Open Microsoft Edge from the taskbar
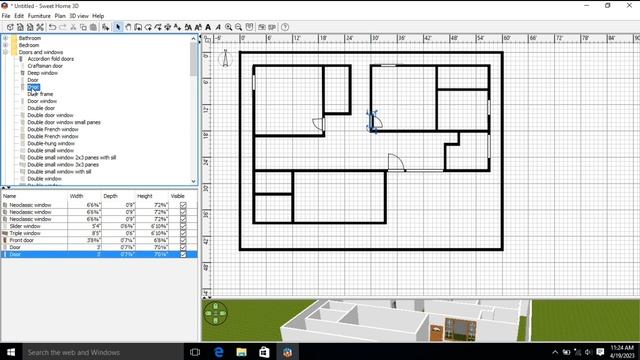Image resolution: width=640 pixels, height=360 pixels. point(219,352)
